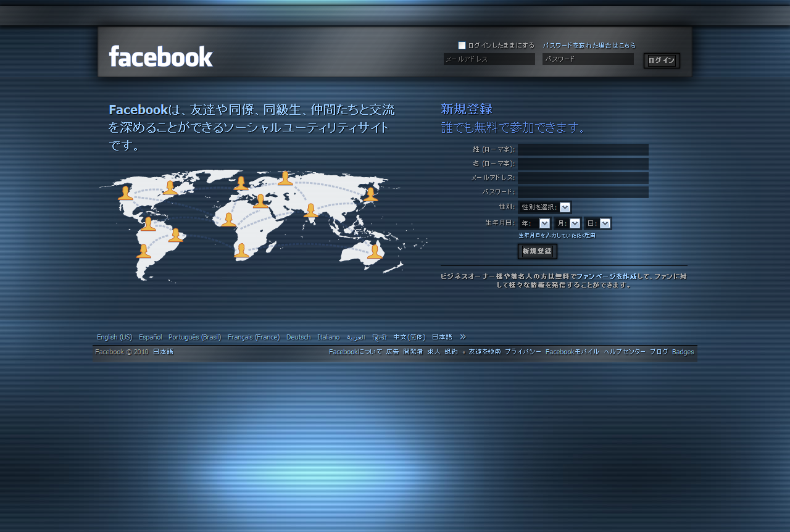Switch language to English (US)
Image resolution: width=790 pixels, height=532 pixels.
coord(114,337)
